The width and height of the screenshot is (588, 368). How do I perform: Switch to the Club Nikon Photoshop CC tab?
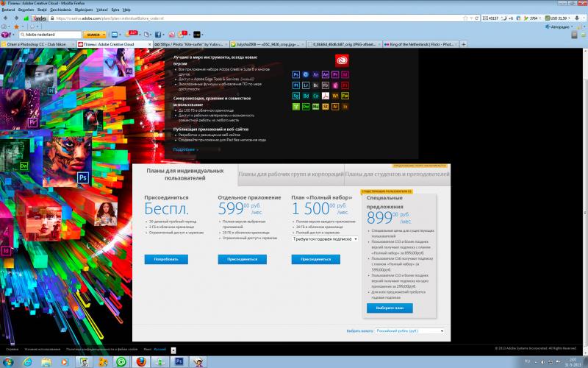point(37,44)
